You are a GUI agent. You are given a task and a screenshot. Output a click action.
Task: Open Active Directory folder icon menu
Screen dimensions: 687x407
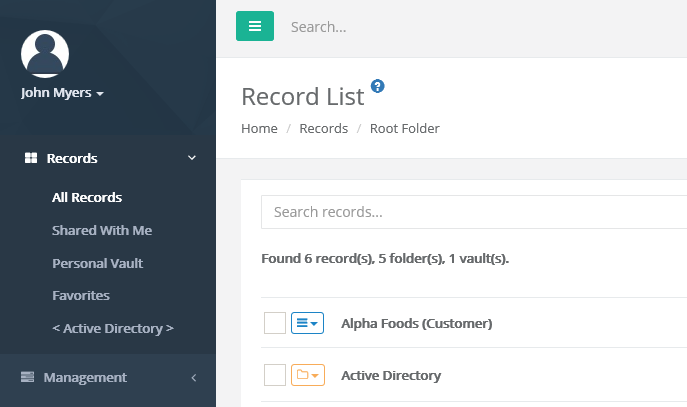(x=307, y=375)
